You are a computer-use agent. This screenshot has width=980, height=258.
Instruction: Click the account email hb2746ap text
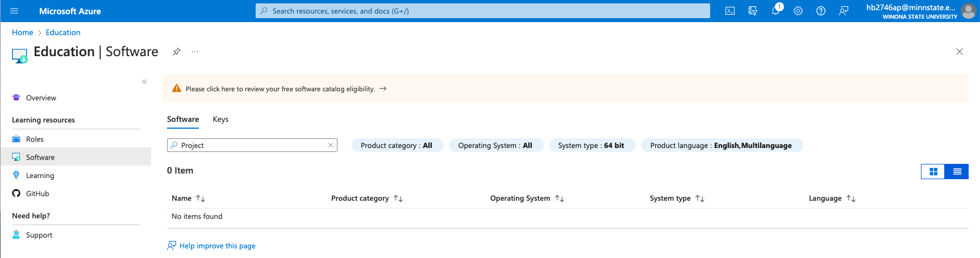[911, 7]
